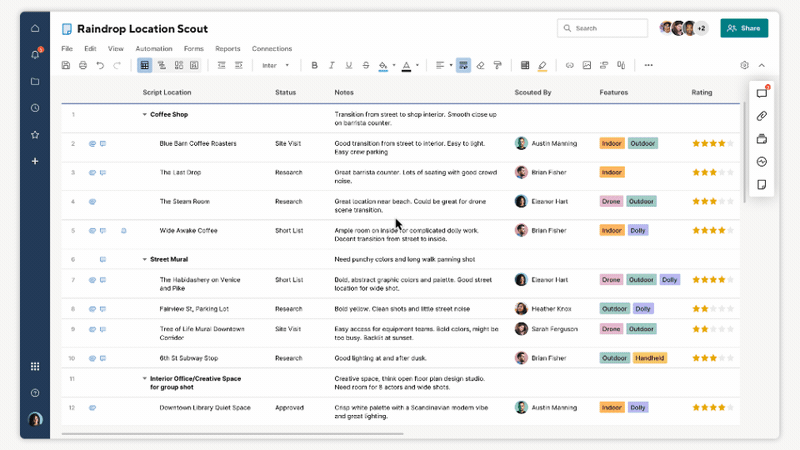Screen dimensions: 800x450
Task: Open text color dropdown arrow
Action: (417, 65)
